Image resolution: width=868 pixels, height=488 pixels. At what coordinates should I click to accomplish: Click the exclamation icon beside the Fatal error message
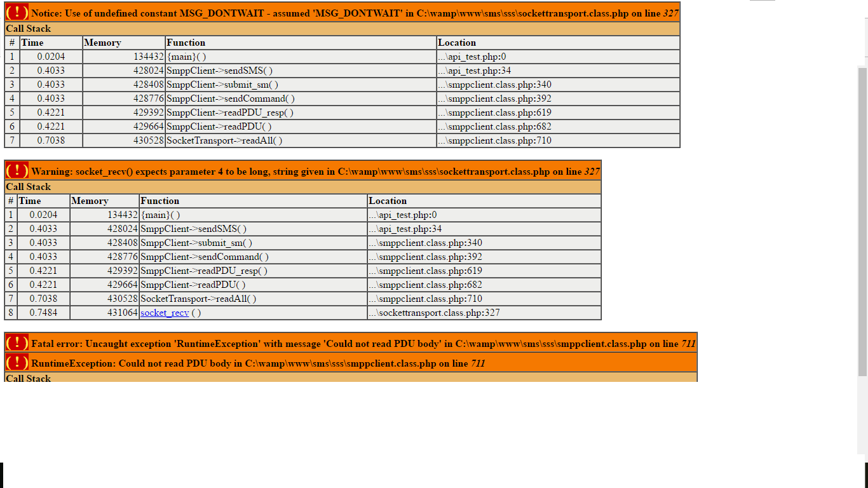pos(17,342)
